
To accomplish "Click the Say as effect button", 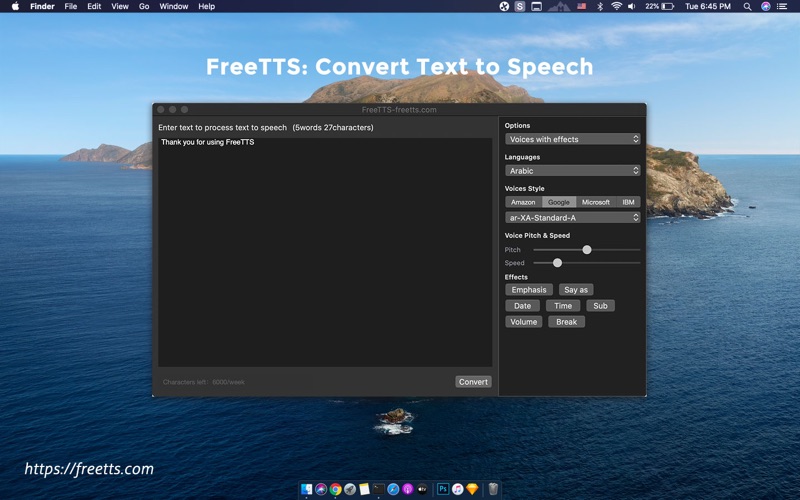I will (x=576, y=290).
